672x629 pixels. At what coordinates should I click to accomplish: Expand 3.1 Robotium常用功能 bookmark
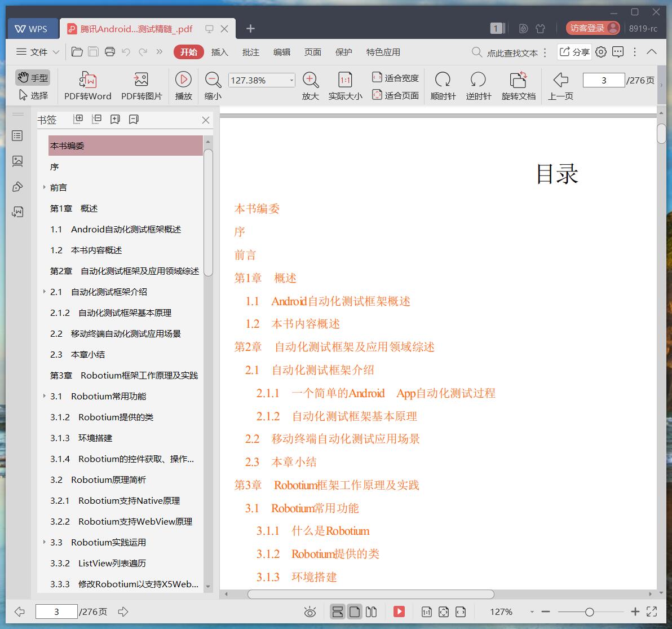[44, 396]
